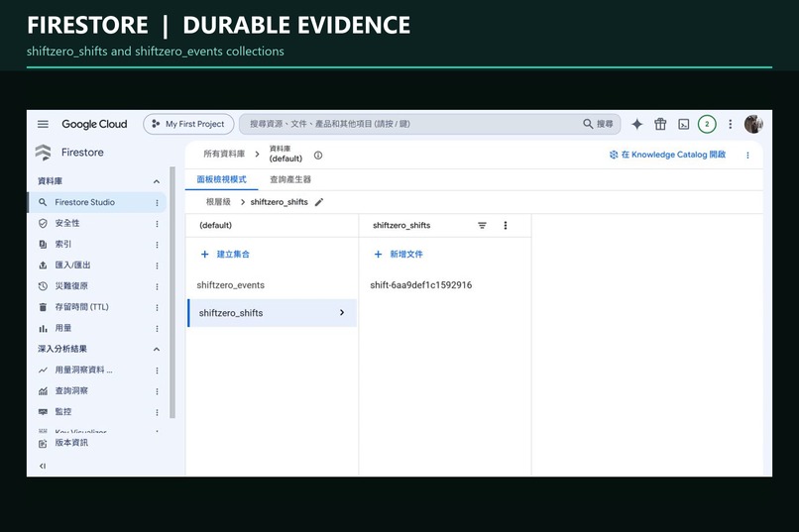Open the 用量 sidebar item
Screen dimensions: 799x532
[x=62, y=328]
